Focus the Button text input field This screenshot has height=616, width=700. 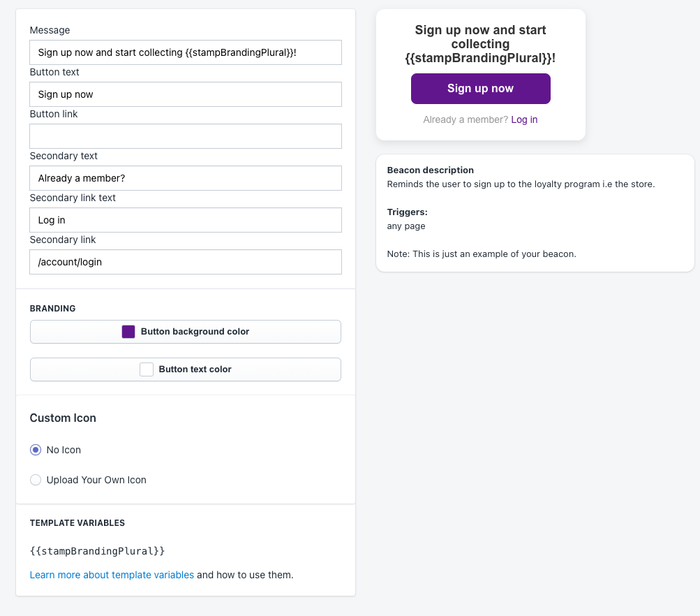click(x=185, y=94)
